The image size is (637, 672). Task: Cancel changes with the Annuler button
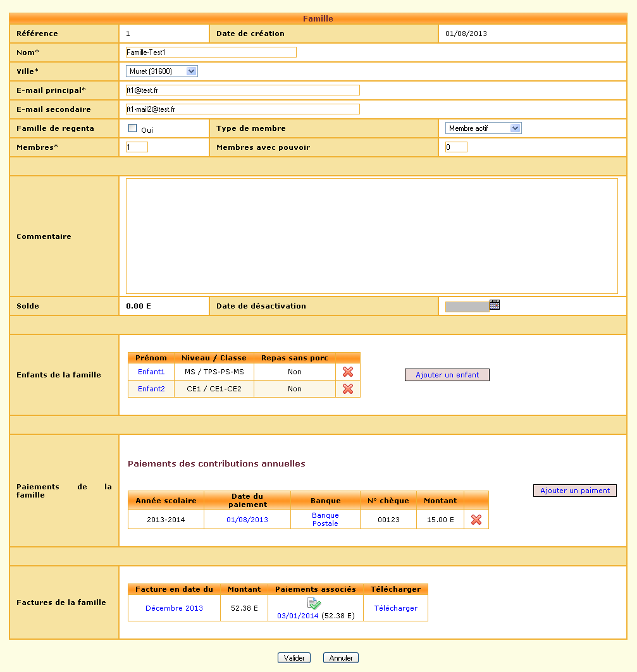341,658
